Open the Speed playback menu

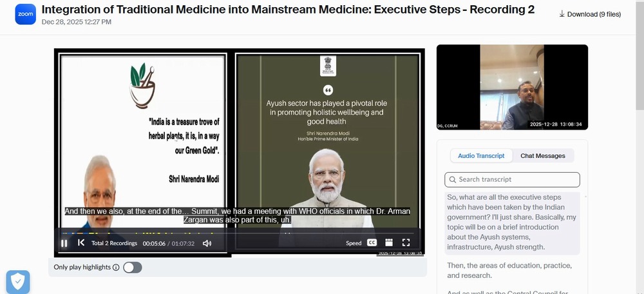click(354, 243)
